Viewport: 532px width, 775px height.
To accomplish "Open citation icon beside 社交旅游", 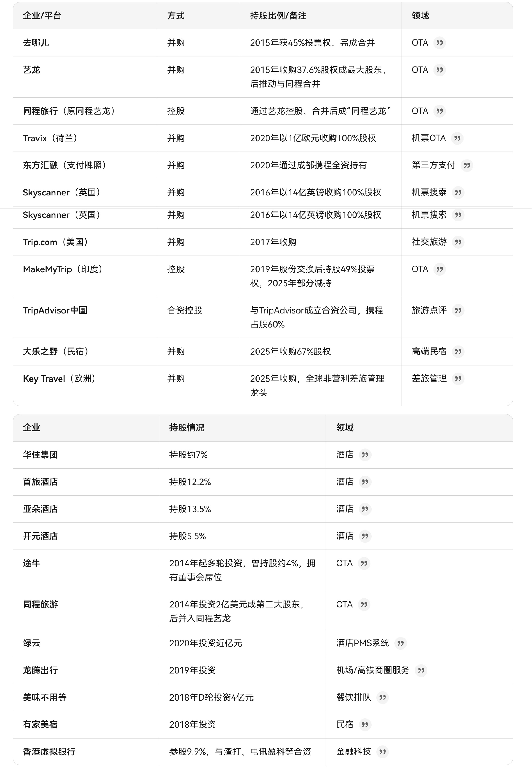I will point(458,242).
